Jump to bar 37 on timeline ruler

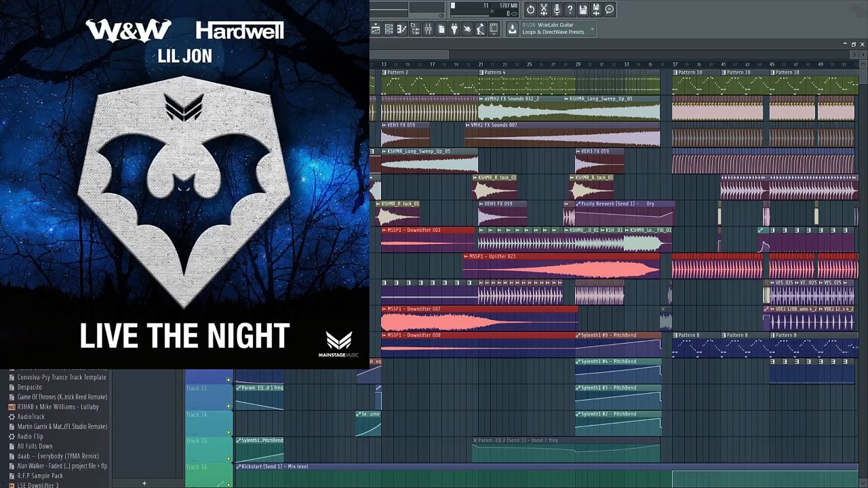click(x=675, y=64)
